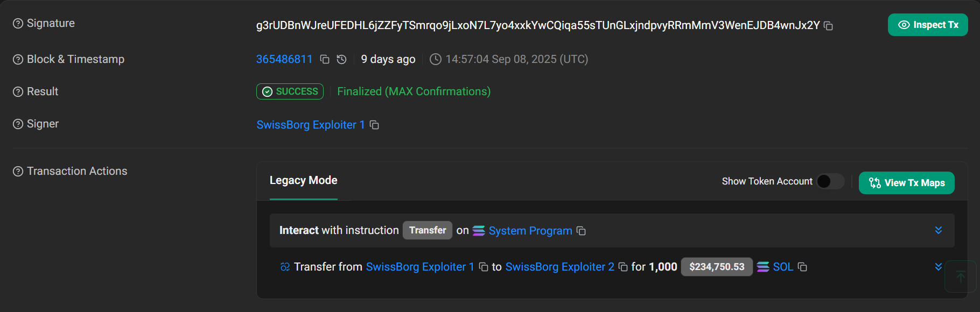This screenshot has height=312, width=980.
Task: Open the System Program link
Action: (x=530, y=231)
